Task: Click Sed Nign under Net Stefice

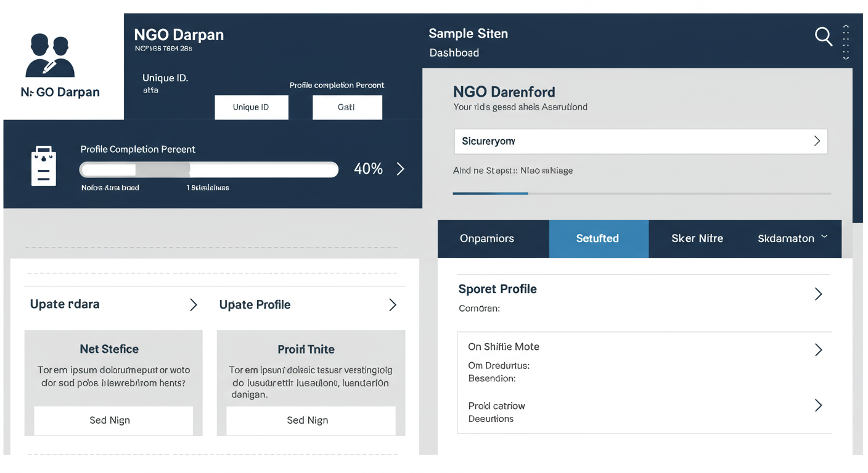Action: pos(110,420)
